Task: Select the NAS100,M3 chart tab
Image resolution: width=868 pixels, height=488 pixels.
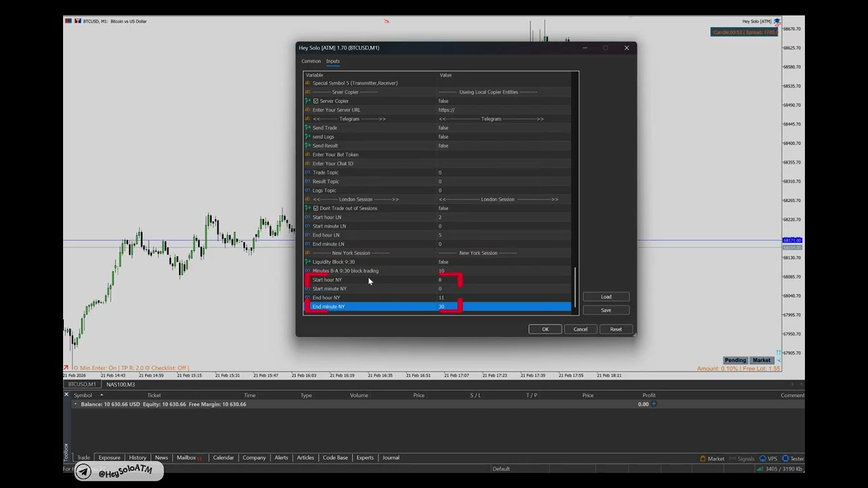Action: [x=121, y=384]
